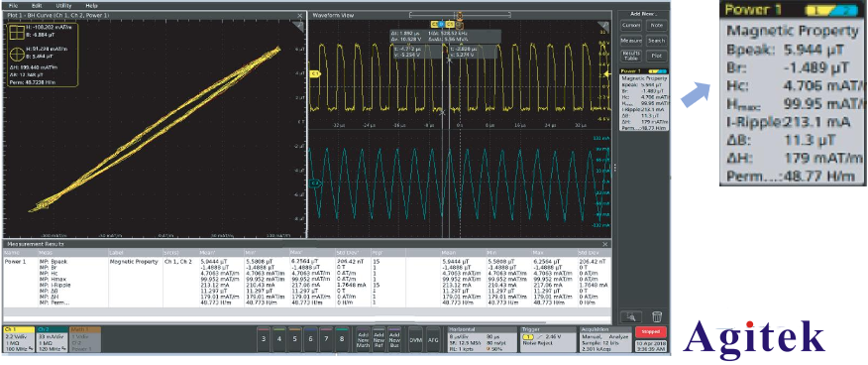Open the Utility menu
This screenshot has width=868, height=365.
(62, 5)
